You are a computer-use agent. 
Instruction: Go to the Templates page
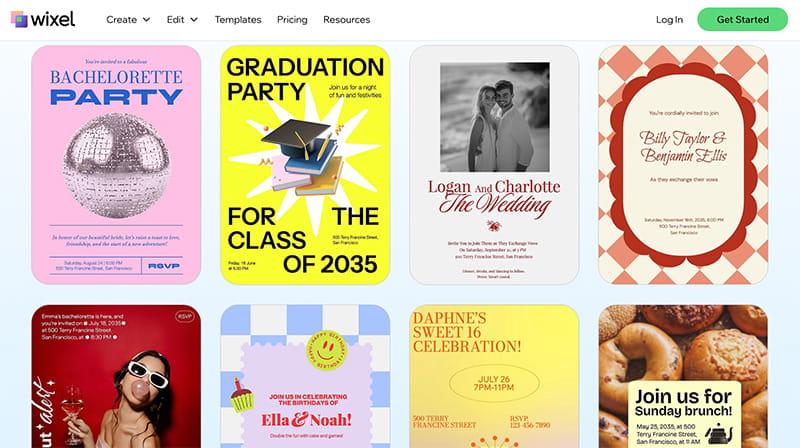coord(238,19)
